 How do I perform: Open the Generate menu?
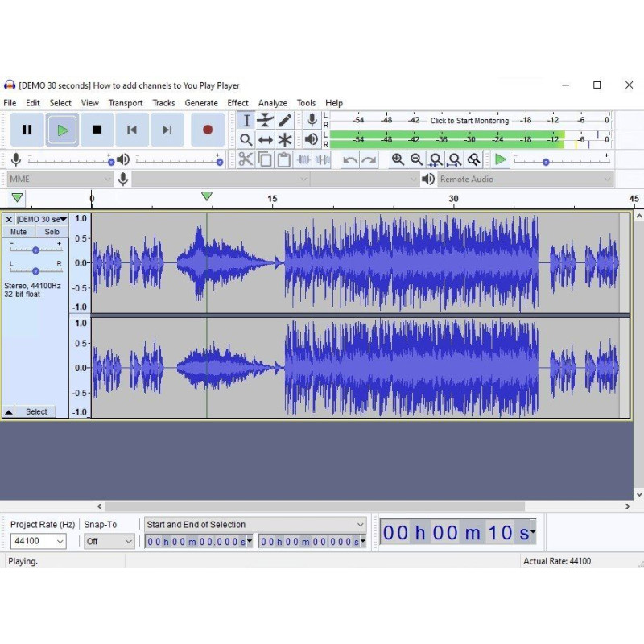[201, 102]
